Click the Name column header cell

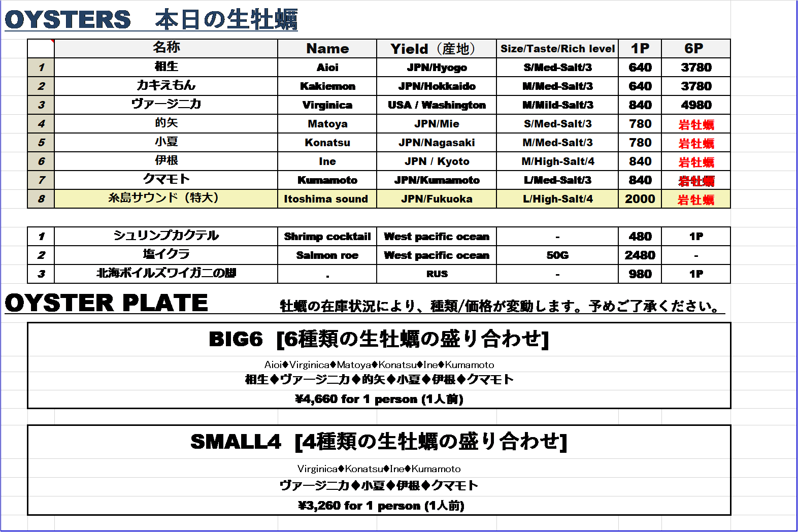pos(327,48)
